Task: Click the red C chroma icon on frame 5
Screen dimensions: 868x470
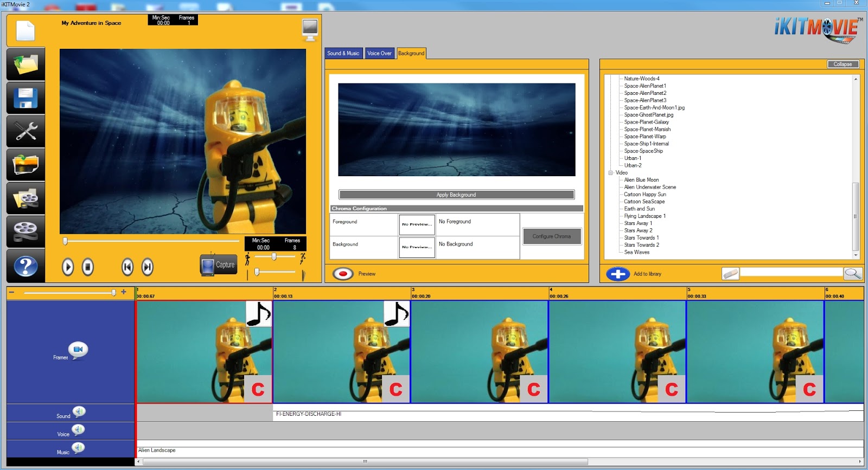Action: (x=809, y=389)
